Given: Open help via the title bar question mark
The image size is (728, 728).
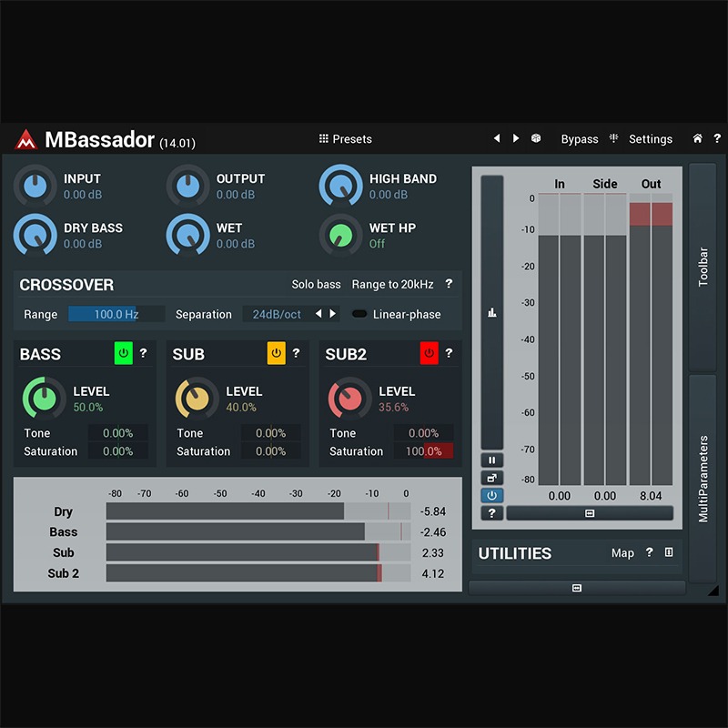Looking at the screenshot, I should [x=717, y=138].
